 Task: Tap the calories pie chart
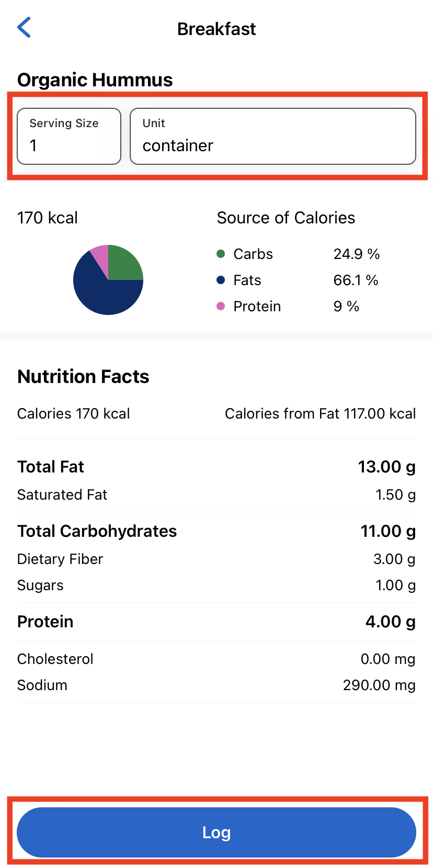point(108,280)
